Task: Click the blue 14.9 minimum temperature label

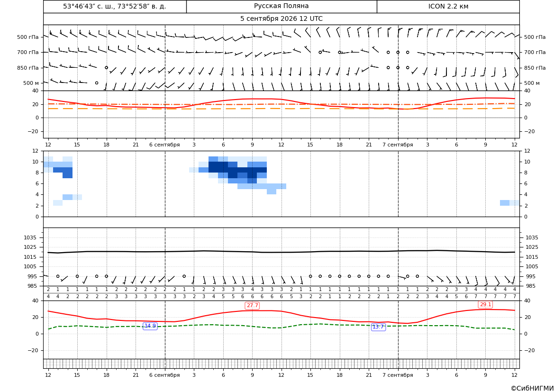Action: pos(150,326)
